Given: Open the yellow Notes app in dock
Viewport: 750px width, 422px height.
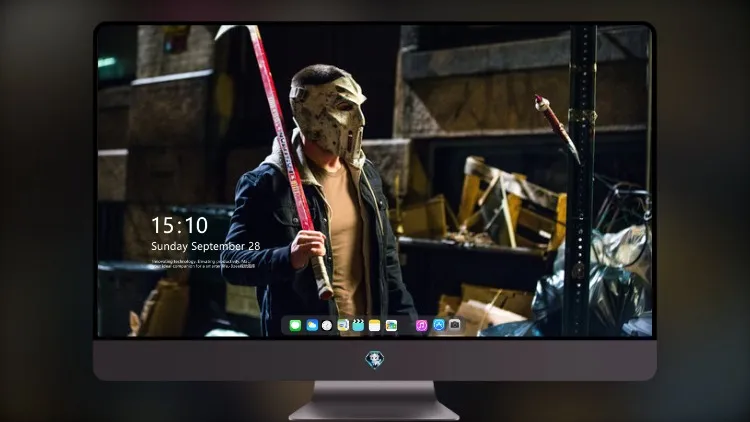Looking at the screenshot, I should click(375, 325).
